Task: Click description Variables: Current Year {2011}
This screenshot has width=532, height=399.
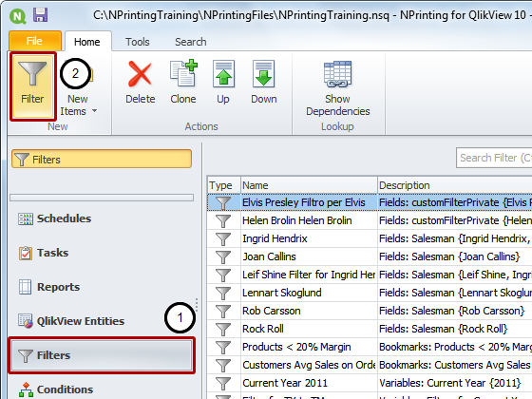Action: [450, 383]
